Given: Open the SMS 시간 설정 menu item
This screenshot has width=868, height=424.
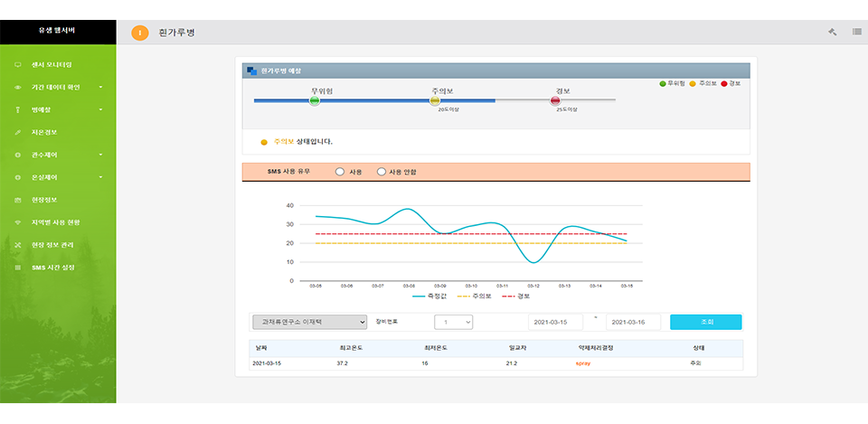Looking at the screenshot, I should (53, 268).
